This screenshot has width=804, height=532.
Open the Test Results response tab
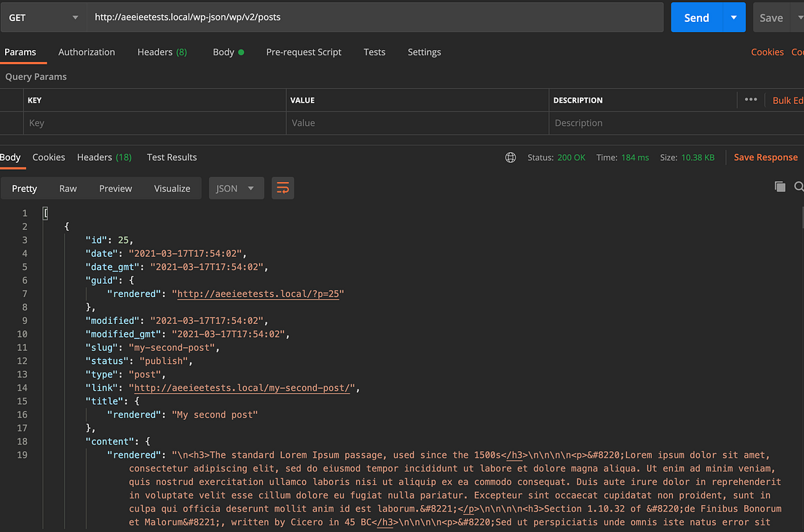tap(172, 157)
